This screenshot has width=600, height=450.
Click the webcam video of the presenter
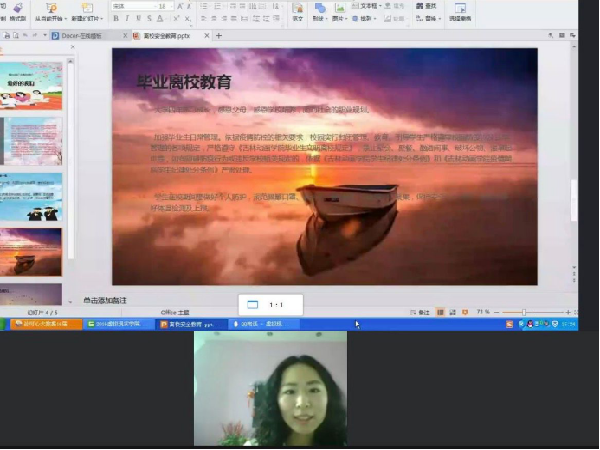coord(271,388)
